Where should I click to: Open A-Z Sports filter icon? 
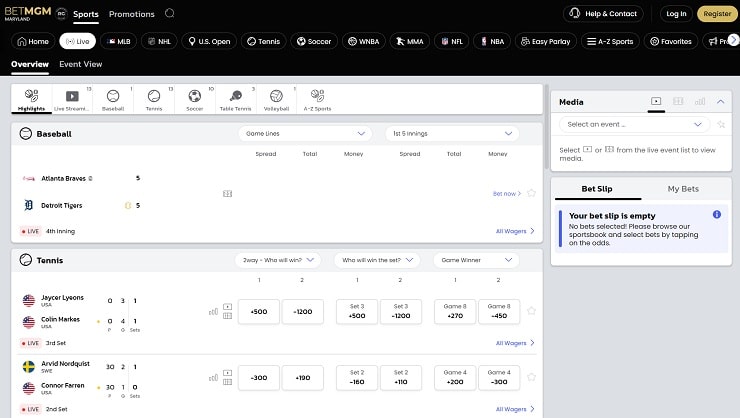[x=317, y=100]
